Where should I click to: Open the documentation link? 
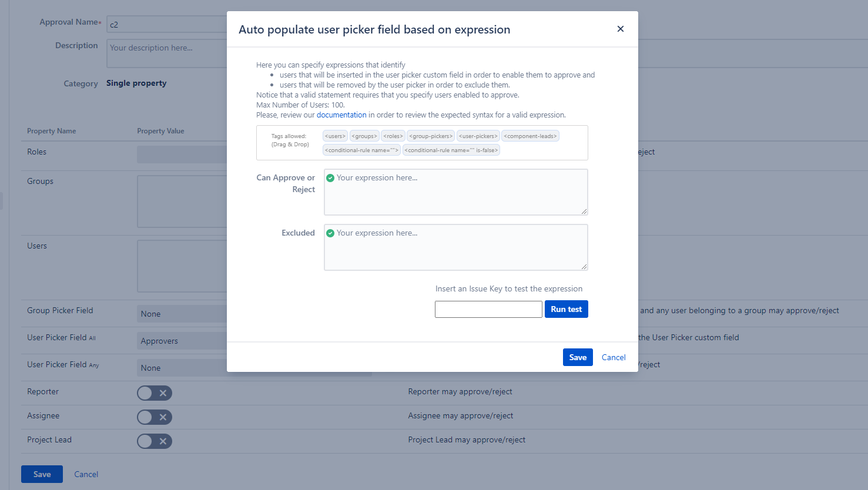click(x=341, y=115)
